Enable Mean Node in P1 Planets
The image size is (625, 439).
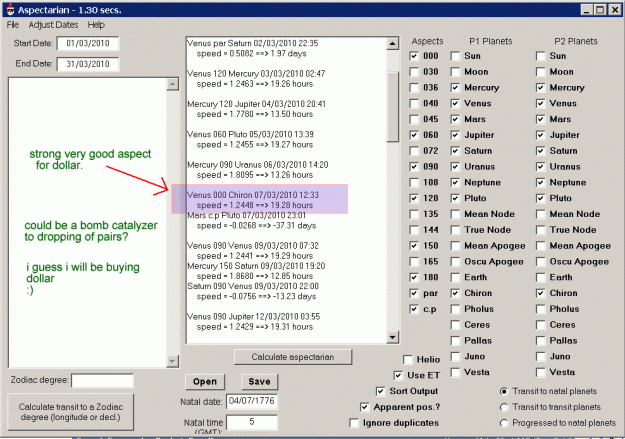pyautogui.click(x=455, y=214)
